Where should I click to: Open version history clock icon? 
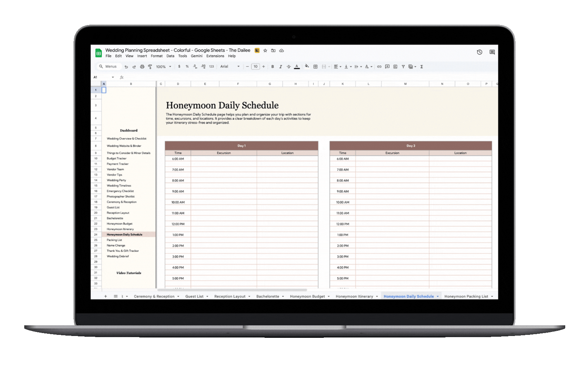click(480, 52)
